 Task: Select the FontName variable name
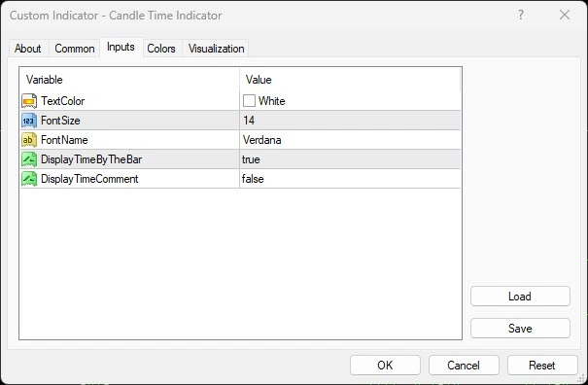[x=64, y=140]
